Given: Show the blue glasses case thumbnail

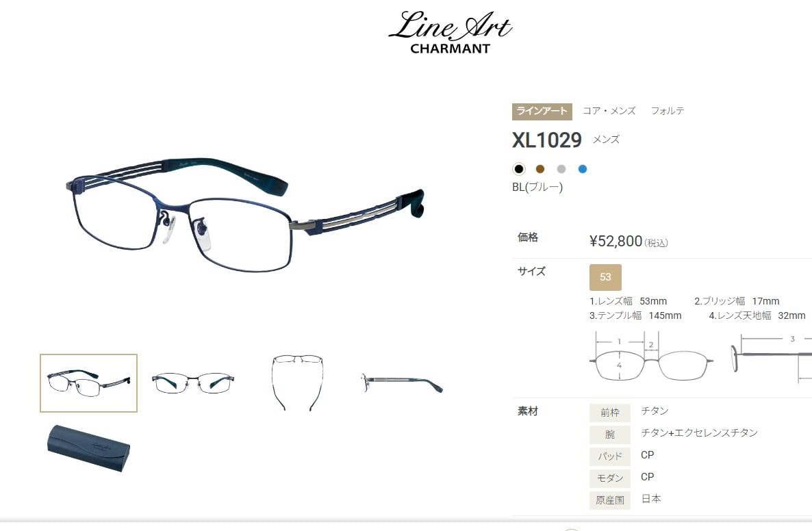Looking at the screenshot, I should pyautogui.click(x=88, y=448).
